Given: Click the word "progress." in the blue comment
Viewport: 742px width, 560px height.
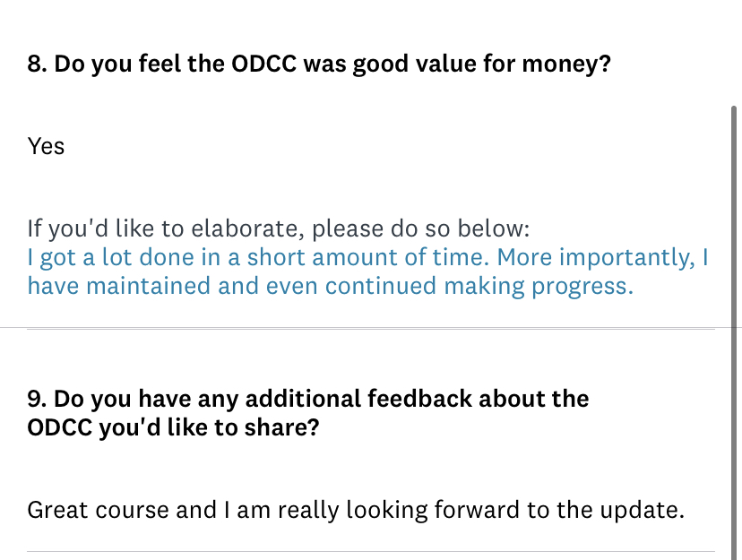Looking at the screenshot, I should tap(582, 287).
